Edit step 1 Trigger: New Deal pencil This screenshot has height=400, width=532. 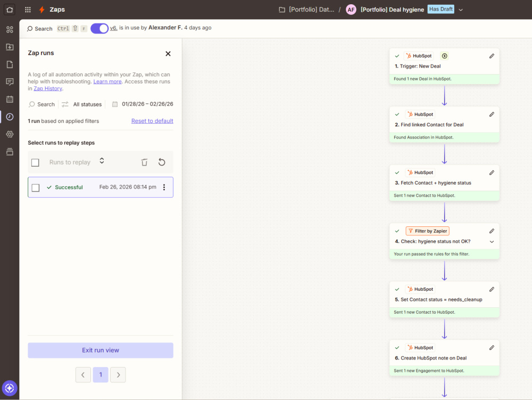492,56
